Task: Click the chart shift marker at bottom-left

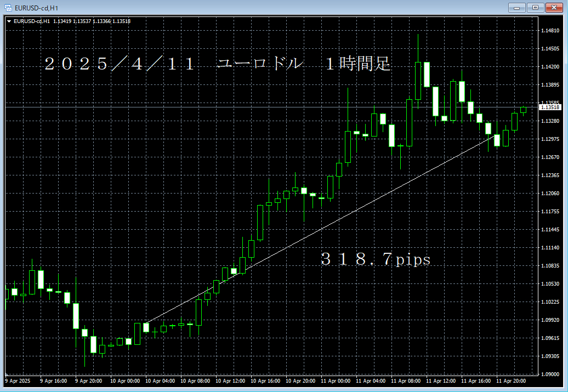Action: click(x=7, y=374)
